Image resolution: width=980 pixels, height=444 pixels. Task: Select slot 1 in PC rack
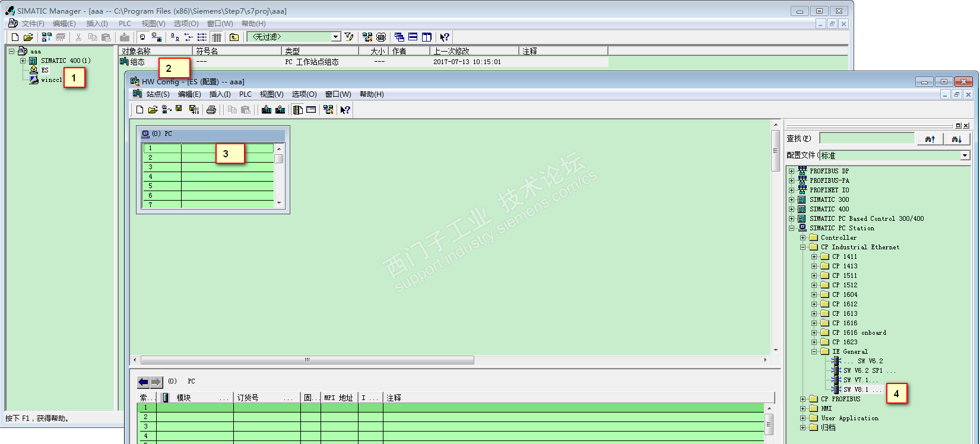click(208, 148)
